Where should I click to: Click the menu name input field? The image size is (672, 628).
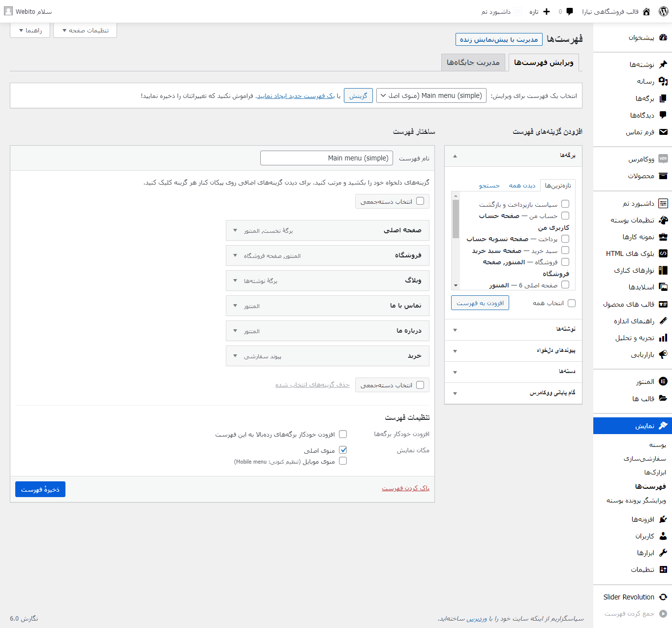click(327, 158)
